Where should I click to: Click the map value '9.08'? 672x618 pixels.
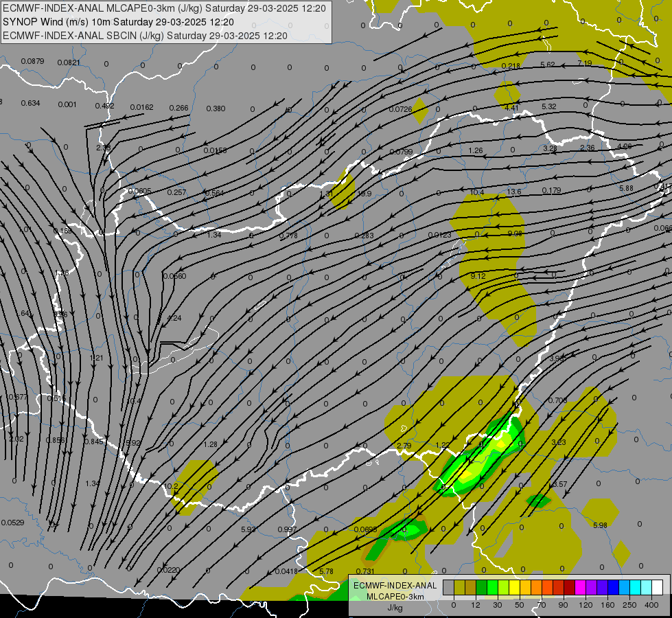(515, 233)
